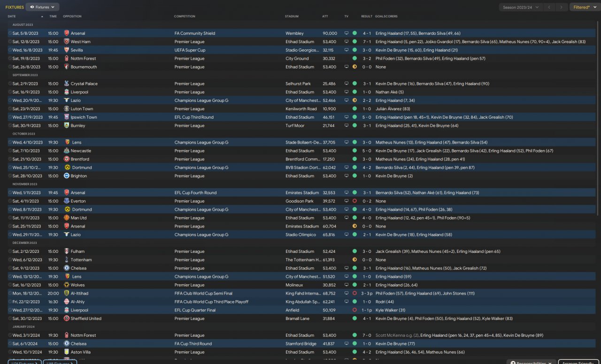The width and height of the screenshot is (601, 364).
Task: Click the red loss indicator for Everton match
Action: [x=354, y=201]
